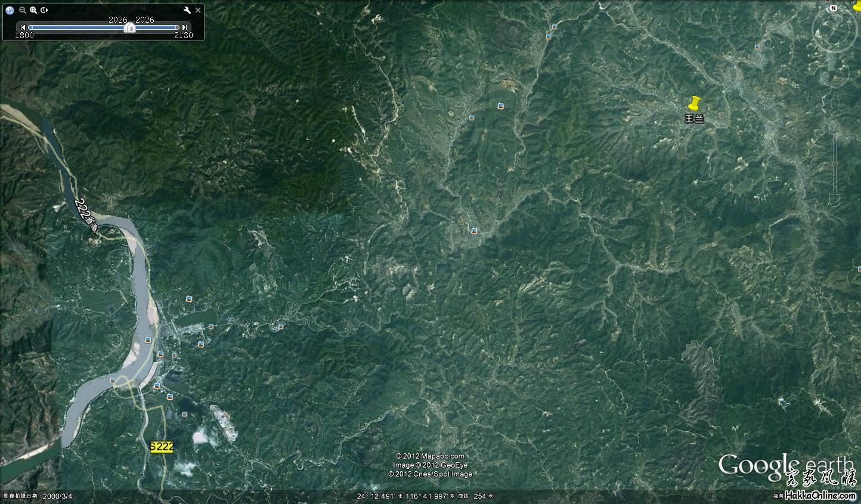Select the 王兰 yellow pushpin placemark
The height and width of the screenshot is (504, 861).
pos(693,103)
